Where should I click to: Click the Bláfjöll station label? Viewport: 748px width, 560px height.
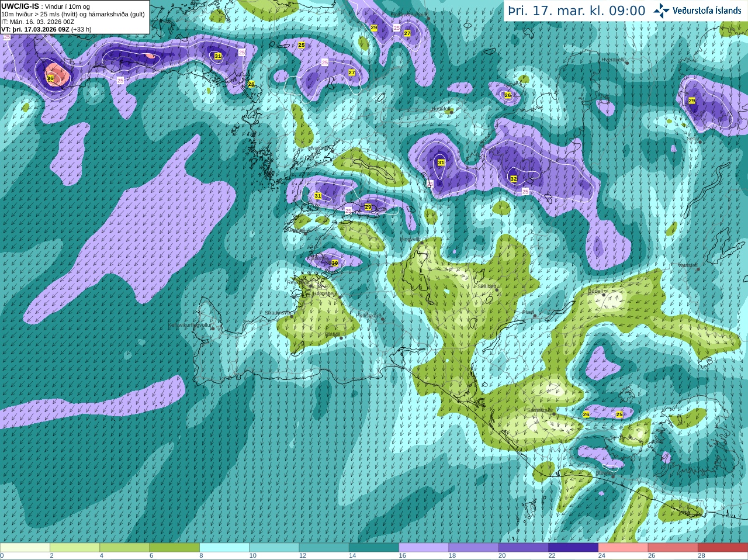point(333,334)
